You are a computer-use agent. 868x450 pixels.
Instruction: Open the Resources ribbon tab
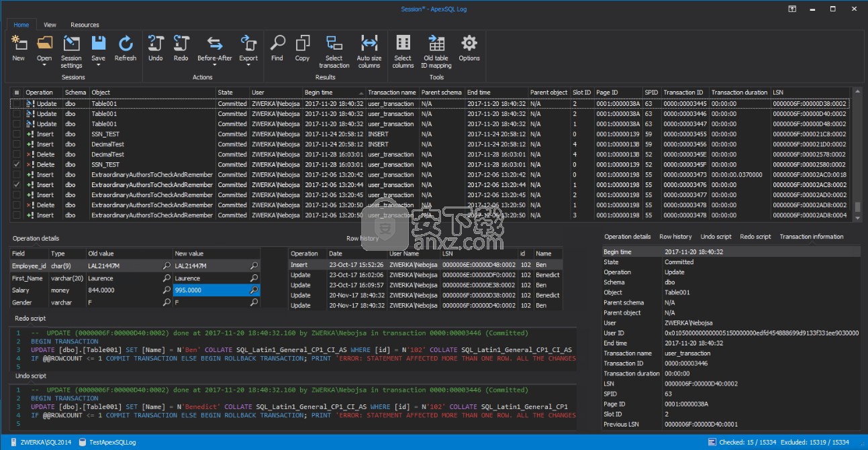click(85, 25)
